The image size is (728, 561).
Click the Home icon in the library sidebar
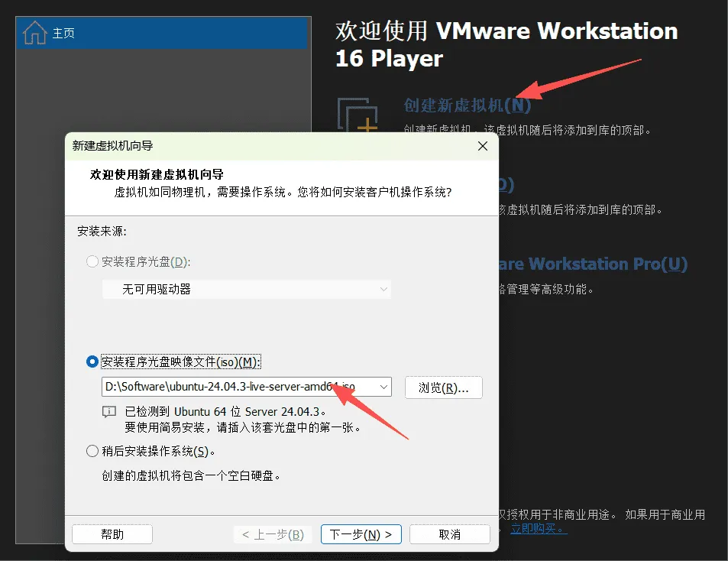point(35,33)
